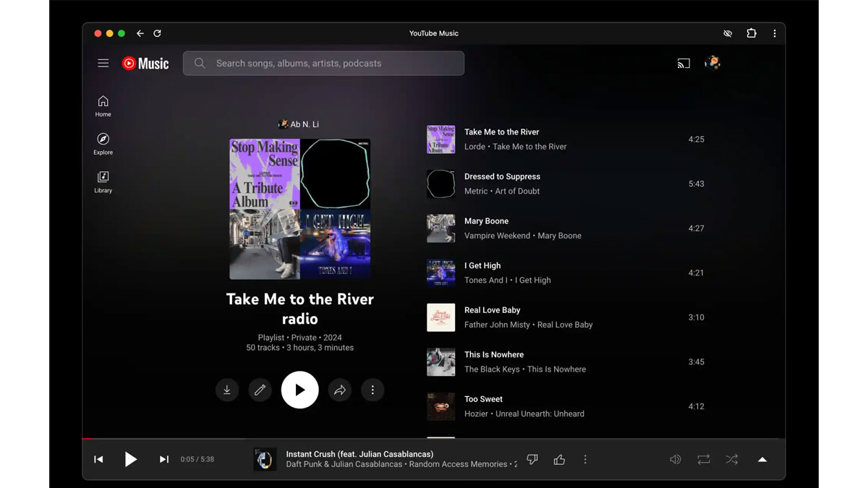Go back with the browser back arrow
The image size is (868, 488).
[140, 33]
